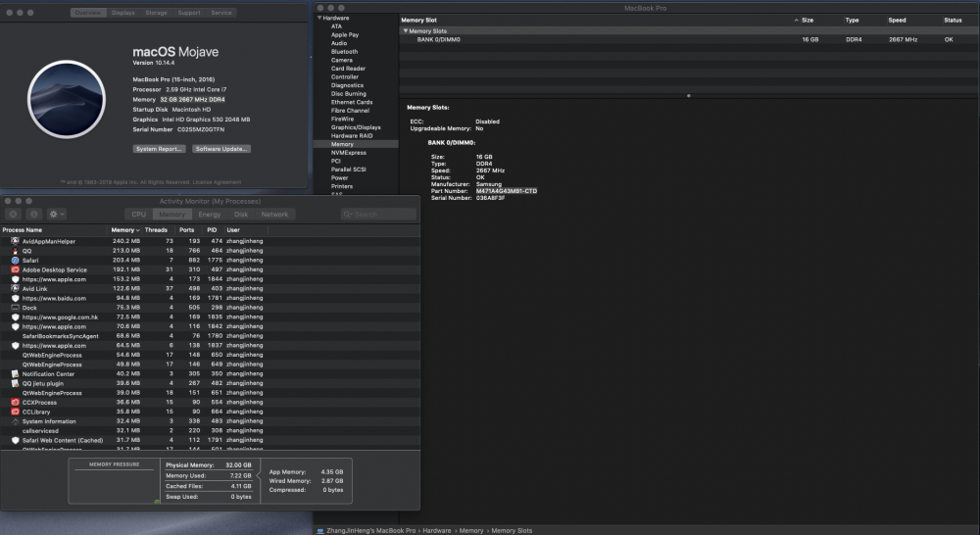Click the Adobe Desktop Service red icon
Screen dimensions: 980x535
click(x=15, y=269)
